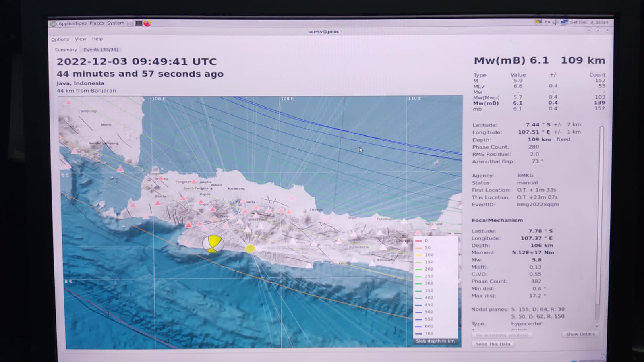
Task: Click the 100 km yellow slab depth swatch
Action: (x=419, y=255)
